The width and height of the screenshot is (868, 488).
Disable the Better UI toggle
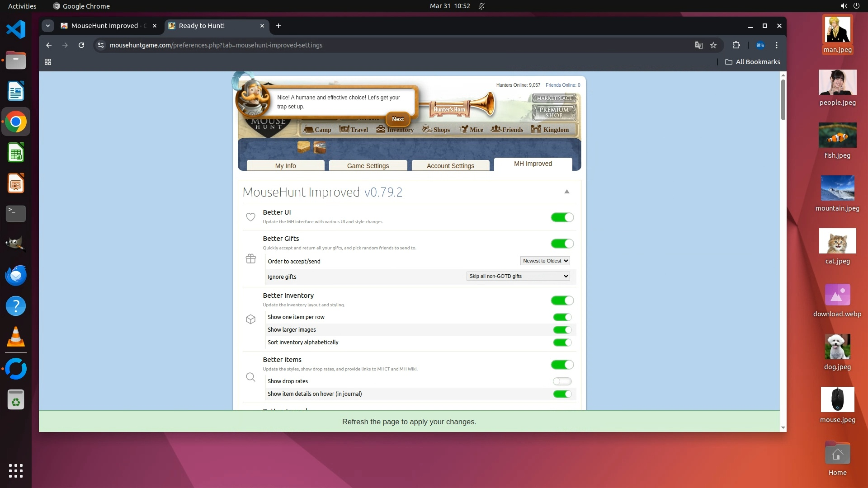[x=562, y=217]
